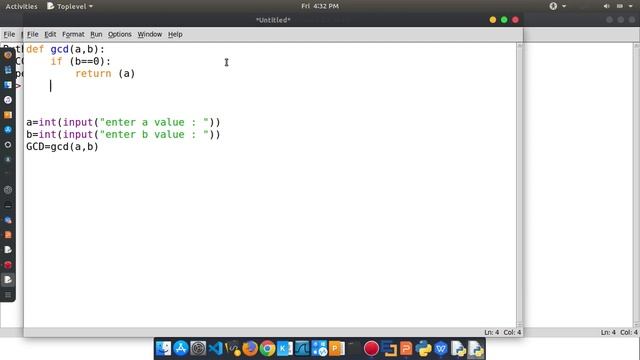Open the Python snake icon in dock
Screen dimensions: 640x360
423,349
